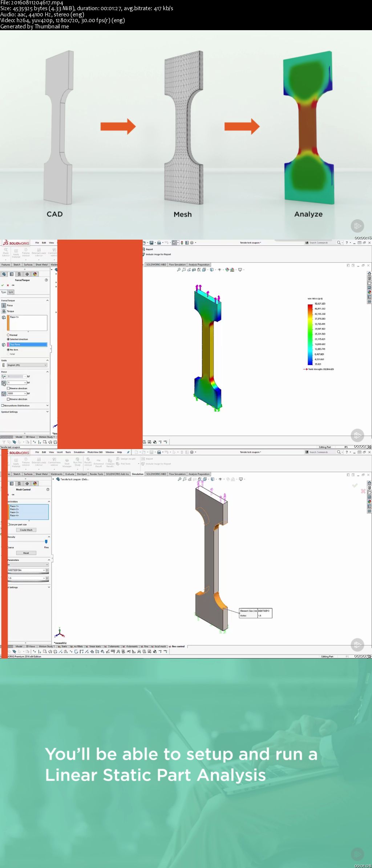Click the Motion Study 1 tab in Force/Torque frame

[46, 437]
